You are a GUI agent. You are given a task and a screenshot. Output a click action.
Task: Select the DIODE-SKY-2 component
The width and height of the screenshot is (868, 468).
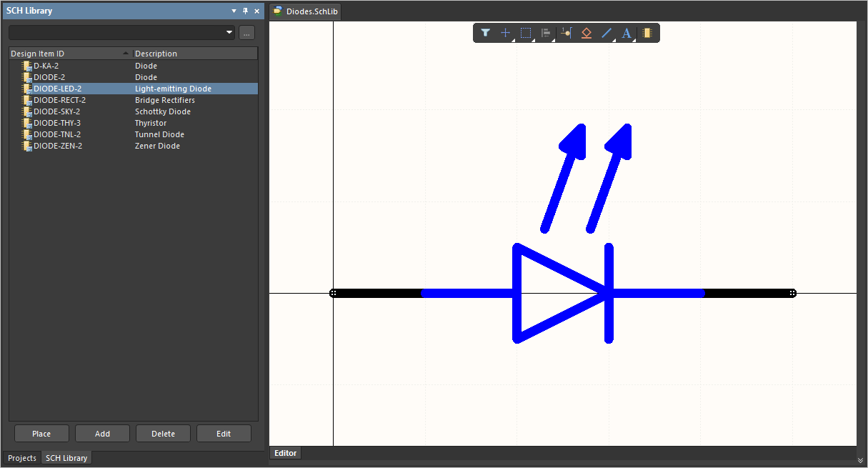[x=56, y=111]
